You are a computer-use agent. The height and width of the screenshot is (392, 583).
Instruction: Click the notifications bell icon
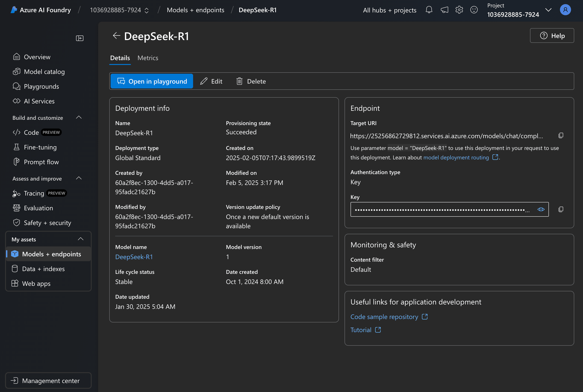point(429,10)
